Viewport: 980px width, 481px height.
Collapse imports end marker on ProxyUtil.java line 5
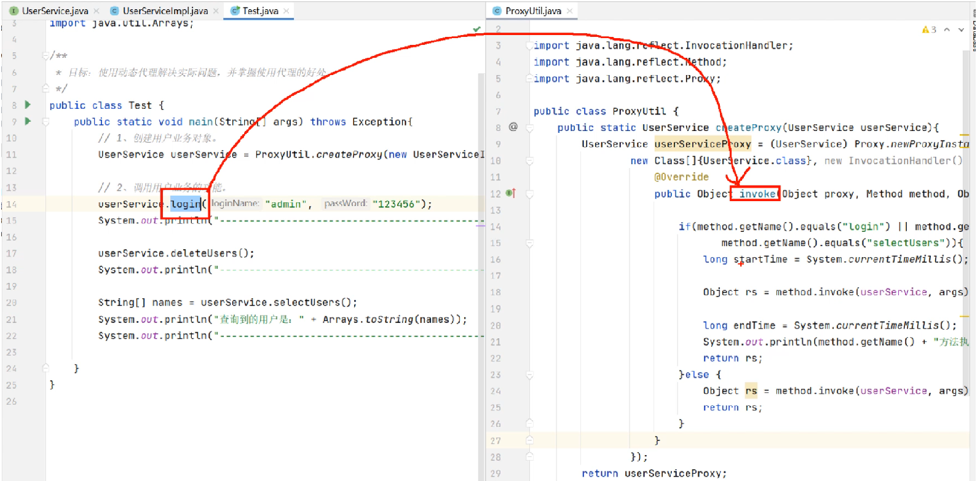tap(529, 79)
